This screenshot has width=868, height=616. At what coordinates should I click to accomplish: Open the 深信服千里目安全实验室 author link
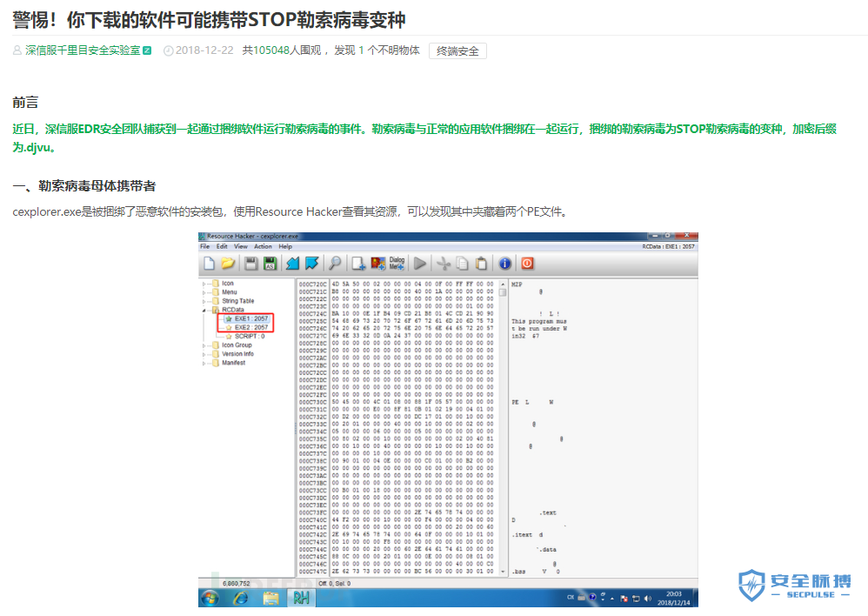[83, 50]
